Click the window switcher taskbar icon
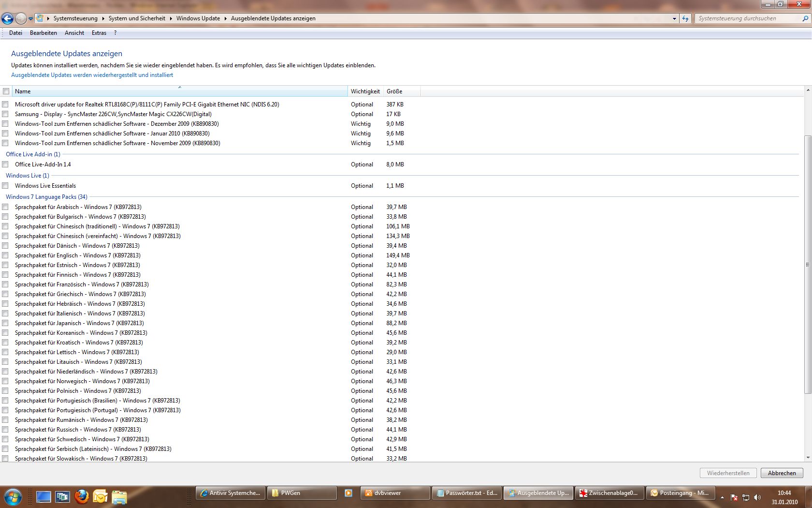This screenshot has width=812, height=508. coord(62,496)
